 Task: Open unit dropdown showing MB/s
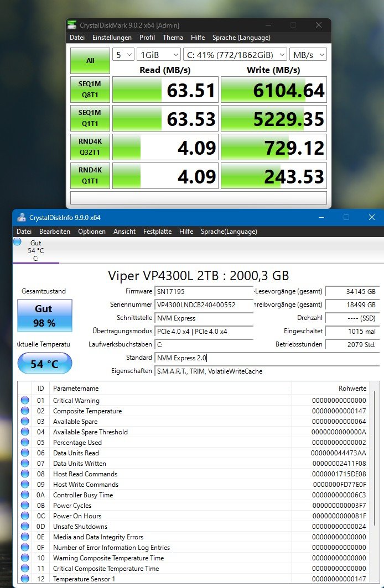[308, 55]
